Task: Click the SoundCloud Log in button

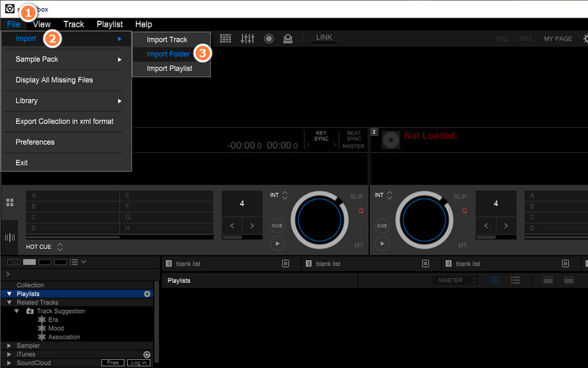Action: pyautogui.click(x=138, y=363)
